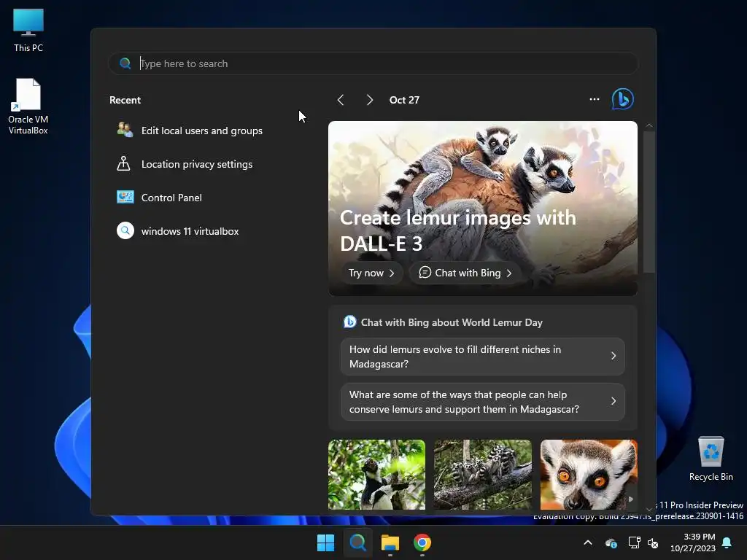Click scrollbar up arrow in search panel
Viewport: 747px width, 560px height.
tap(649, 125)
